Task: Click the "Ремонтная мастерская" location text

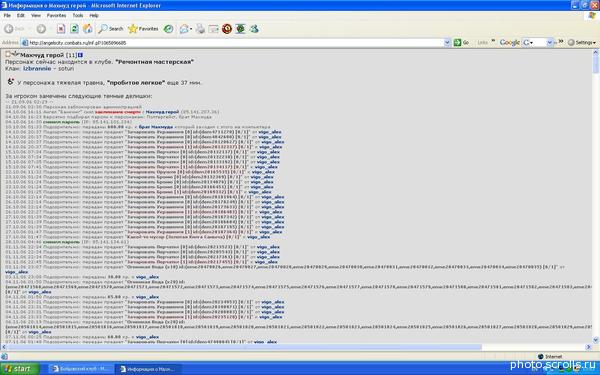Action: pos(155,62)
